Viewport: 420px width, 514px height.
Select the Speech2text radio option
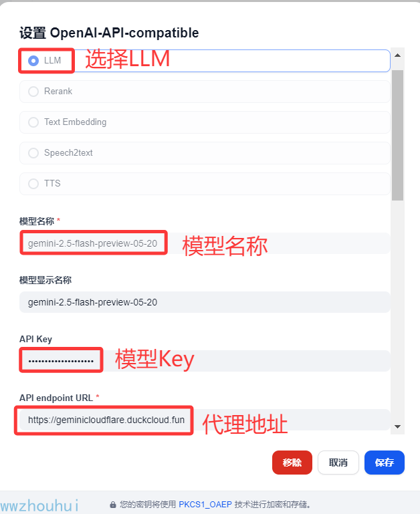click(33, 153)
